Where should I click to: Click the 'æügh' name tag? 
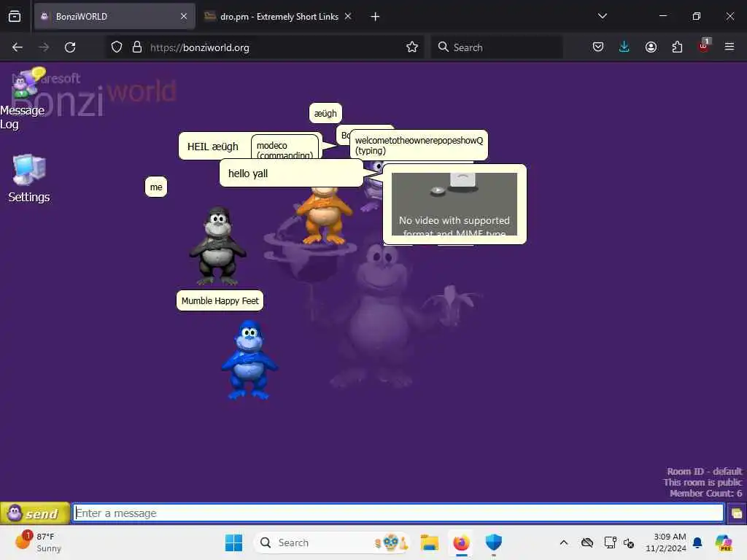point(325,113)
